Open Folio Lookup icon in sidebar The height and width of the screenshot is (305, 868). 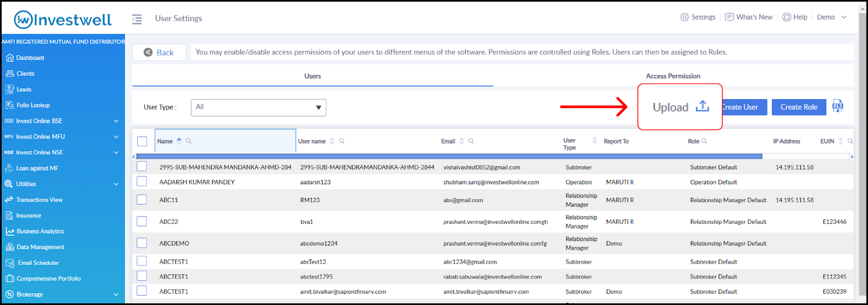pyautogui.click(x=9, y=105)
